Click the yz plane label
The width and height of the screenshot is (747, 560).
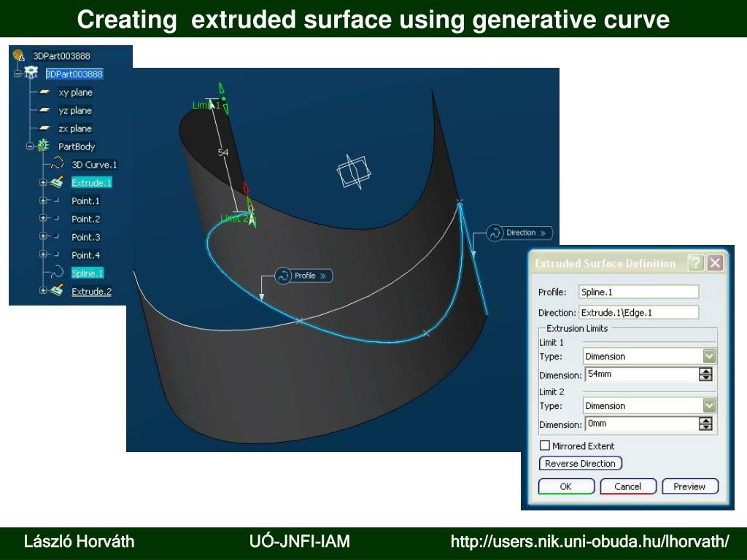(x=75, y=110)
